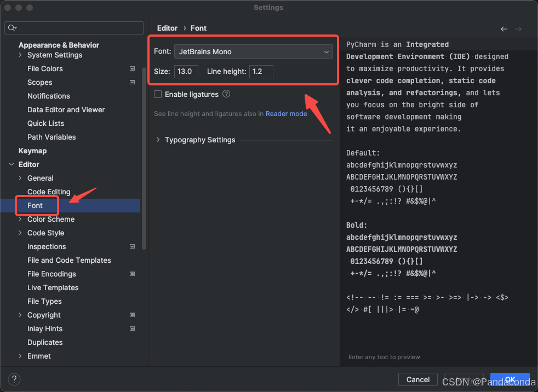Open Inspections settings
The image size is (538, 392).
point(47,246)
